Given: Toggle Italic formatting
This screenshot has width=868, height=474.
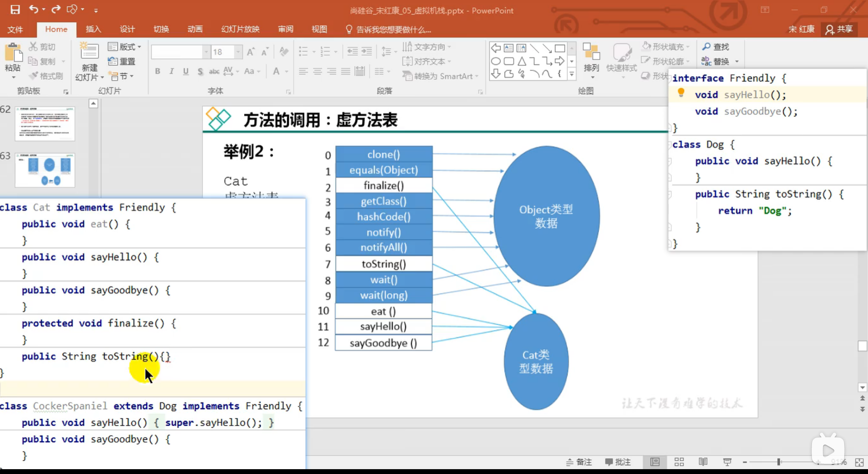Looking at the screenshot, I should (x=171, y=71).
